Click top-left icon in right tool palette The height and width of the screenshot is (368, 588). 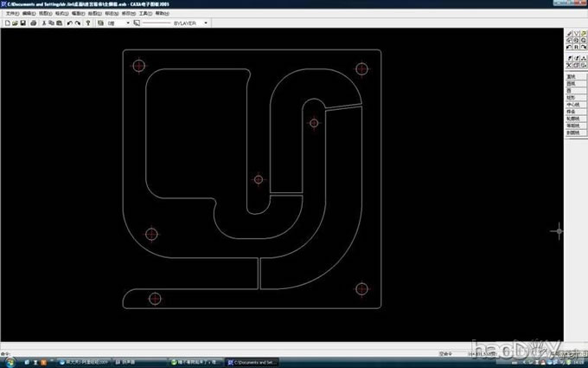570,34
